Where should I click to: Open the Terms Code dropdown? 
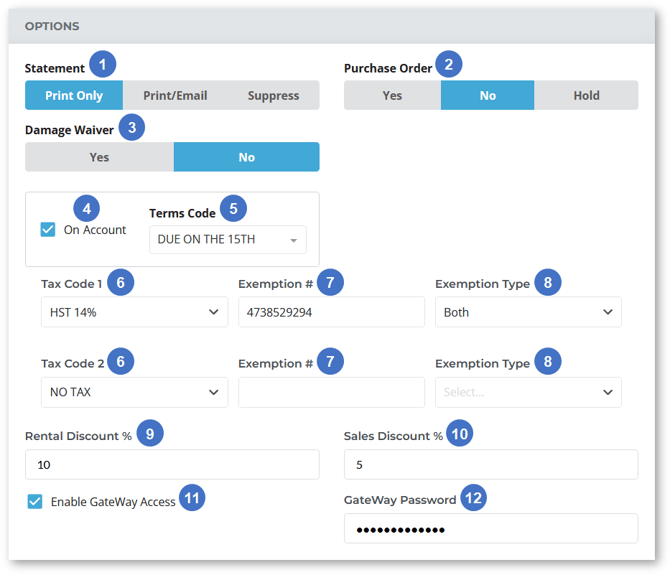point(227,240)
